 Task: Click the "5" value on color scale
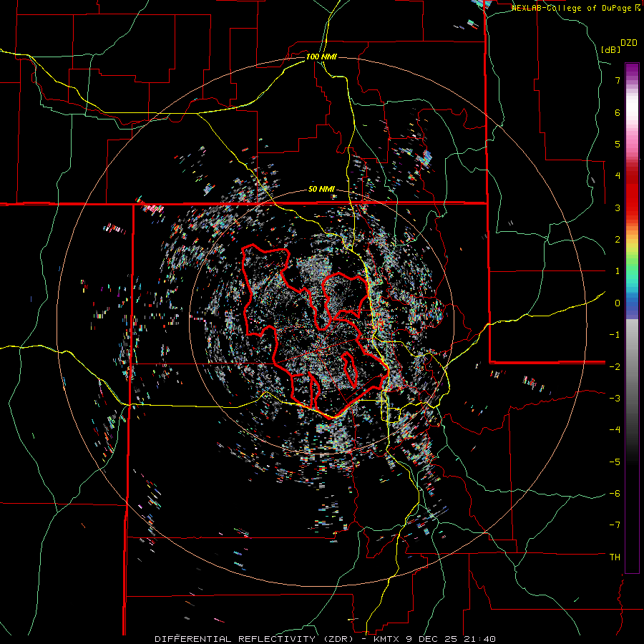point(618,144)
